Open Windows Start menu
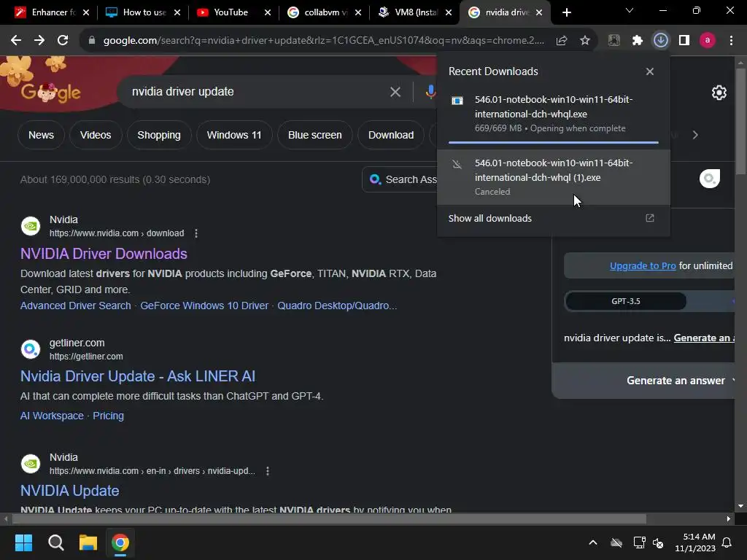 (x=23, y=542)
